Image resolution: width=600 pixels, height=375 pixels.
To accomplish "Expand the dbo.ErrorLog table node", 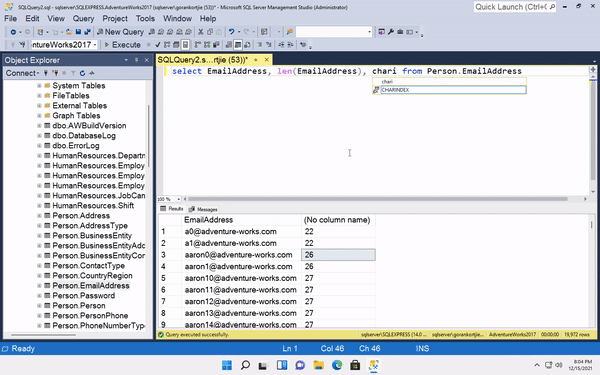I will click(x=39, y=146).
